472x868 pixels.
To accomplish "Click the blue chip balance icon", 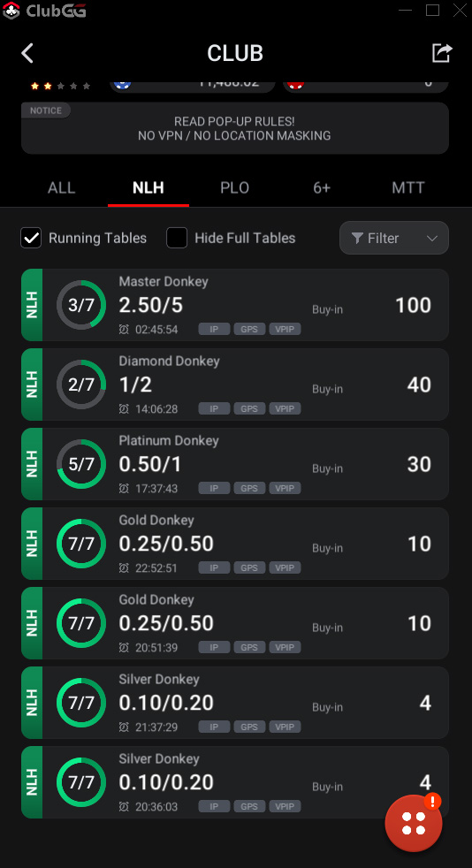I will pos(122,85).
